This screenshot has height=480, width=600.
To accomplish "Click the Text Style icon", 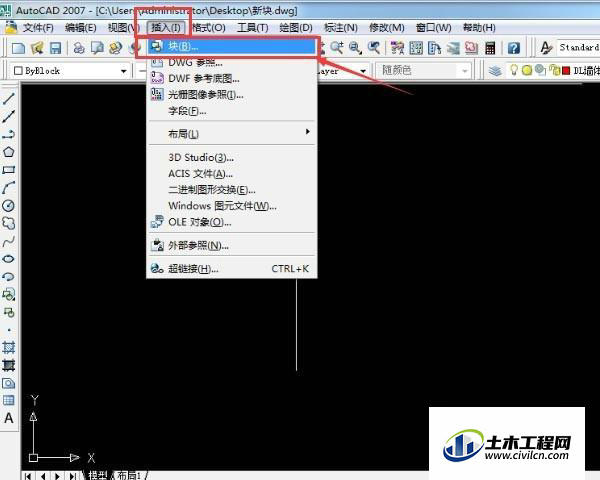I will click(546, 48).
